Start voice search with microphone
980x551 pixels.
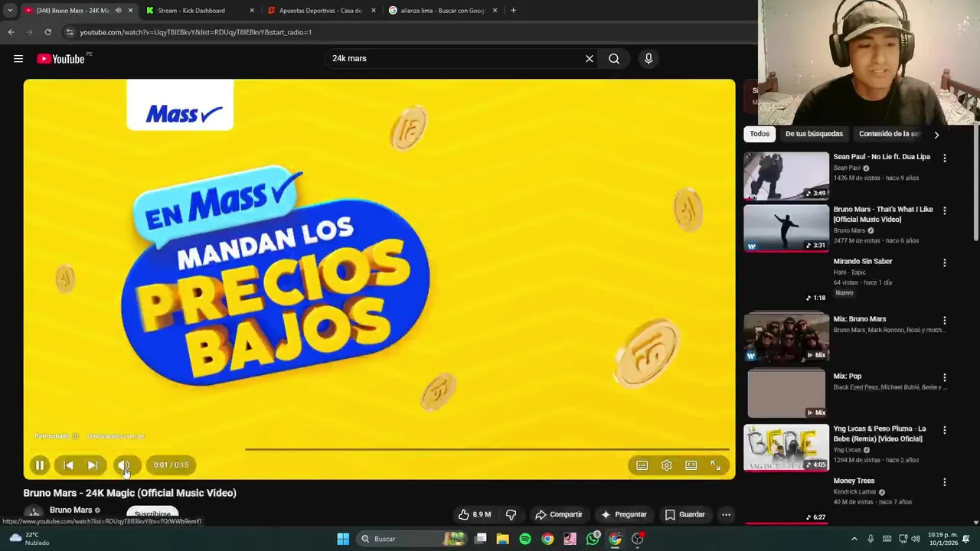click(x=648, y=59)
